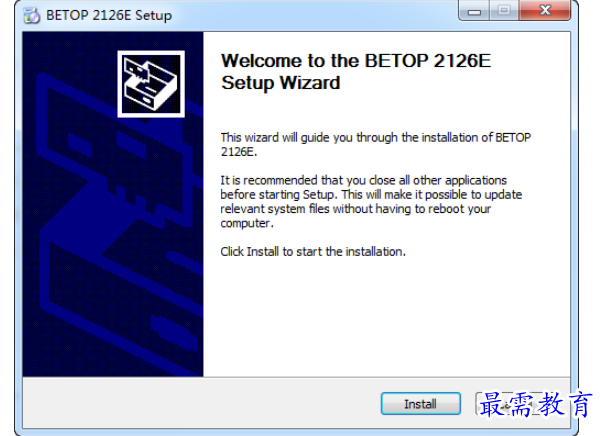Click the installer disc icon in title bar
601x436 pixels.
click(31, 16)
